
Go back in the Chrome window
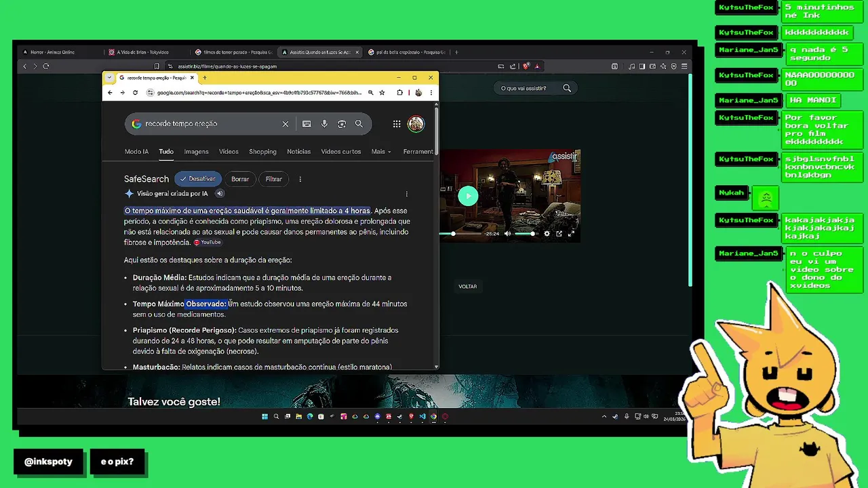pyautogui.click(x=110, y=93)
